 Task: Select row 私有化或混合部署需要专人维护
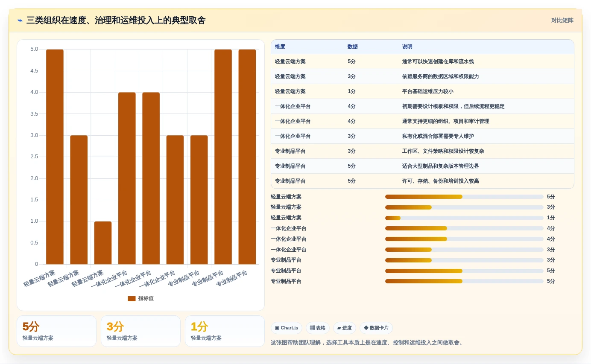pos(422,136)
